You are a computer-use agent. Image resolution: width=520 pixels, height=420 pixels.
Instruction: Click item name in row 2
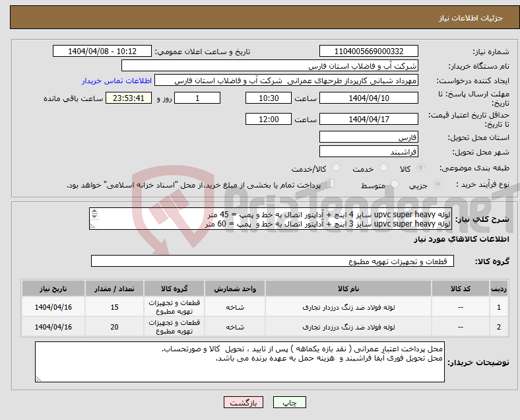348,328
